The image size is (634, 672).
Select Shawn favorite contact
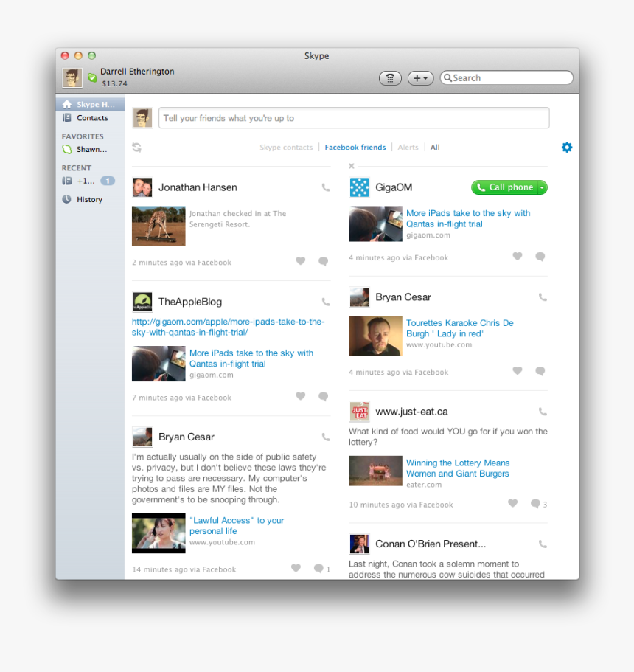90,150
